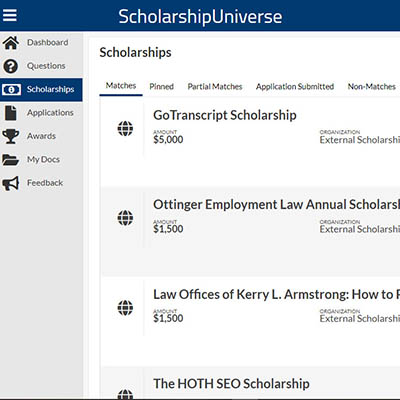Click the Scholarships page heading
The width and height of the screenshot is (400, 400).
point(135,53)
